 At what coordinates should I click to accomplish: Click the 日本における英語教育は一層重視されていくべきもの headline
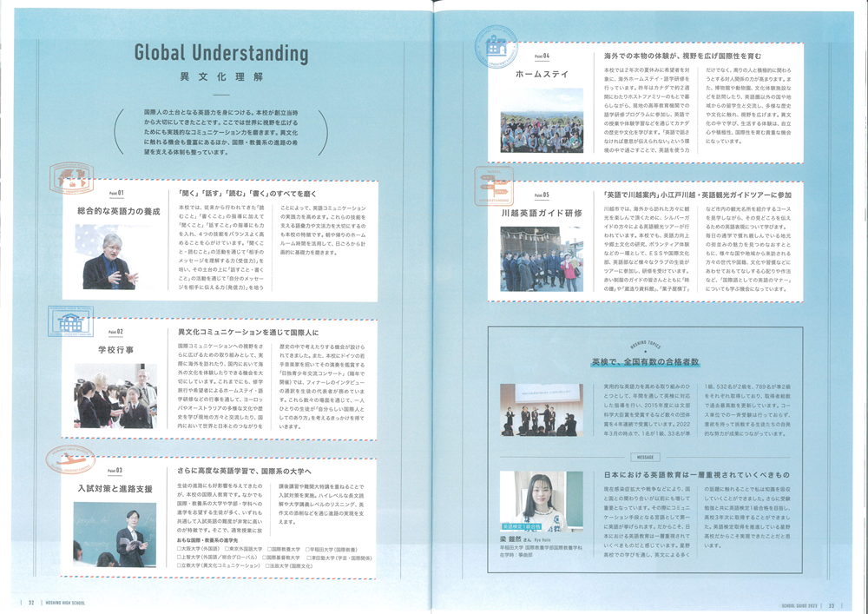[x=696, y=475]
